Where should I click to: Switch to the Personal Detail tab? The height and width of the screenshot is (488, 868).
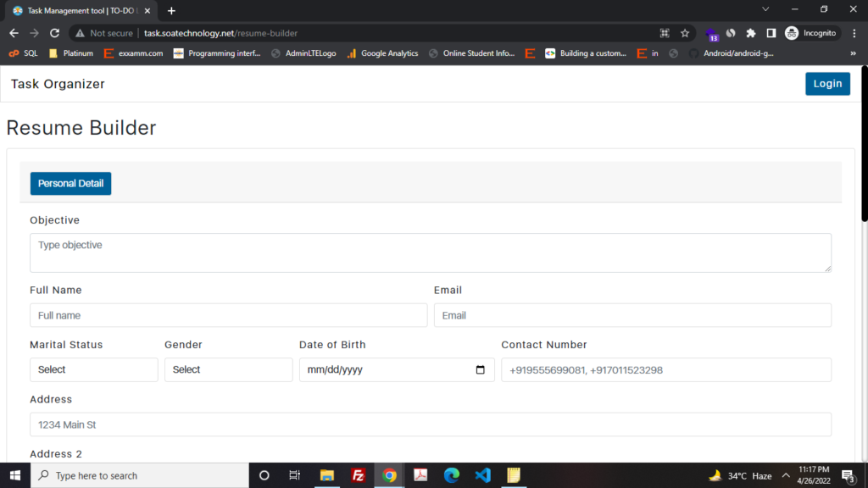[70, 184]
